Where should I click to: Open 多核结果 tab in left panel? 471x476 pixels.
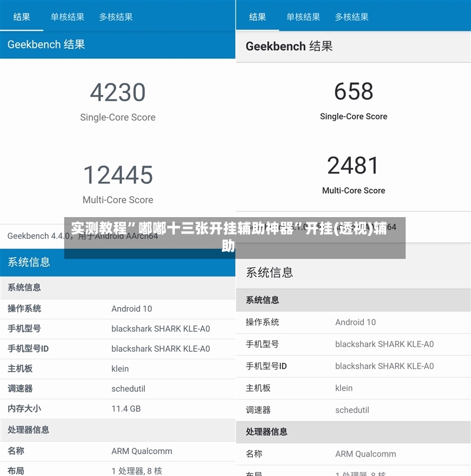point(116,17)
